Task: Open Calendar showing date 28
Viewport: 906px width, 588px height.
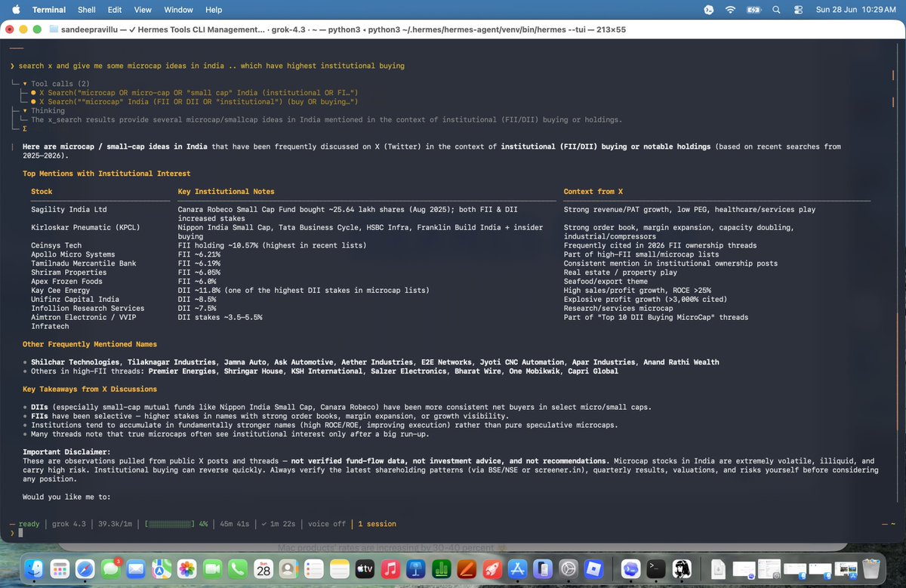Action: pyautogui.click(x=263, y=568)
